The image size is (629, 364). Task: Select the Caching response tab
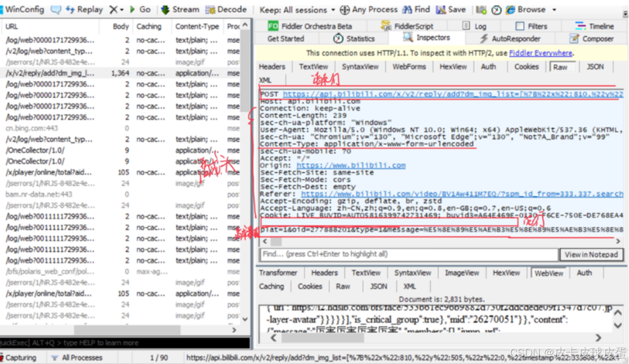[272, 286]
